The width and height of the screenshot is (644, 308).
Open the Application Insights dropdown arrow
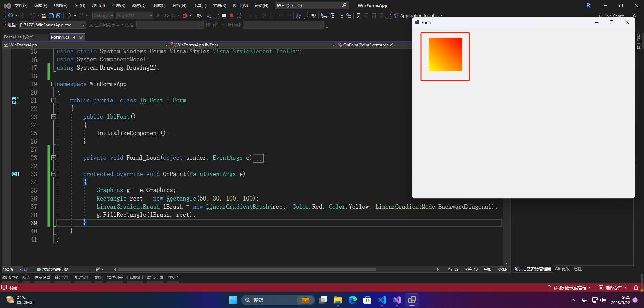442,16
